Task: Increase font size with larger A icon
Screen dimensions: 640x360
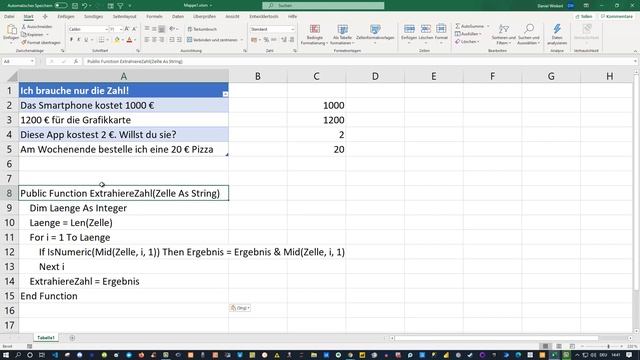Action: click(x=127, y=29)
